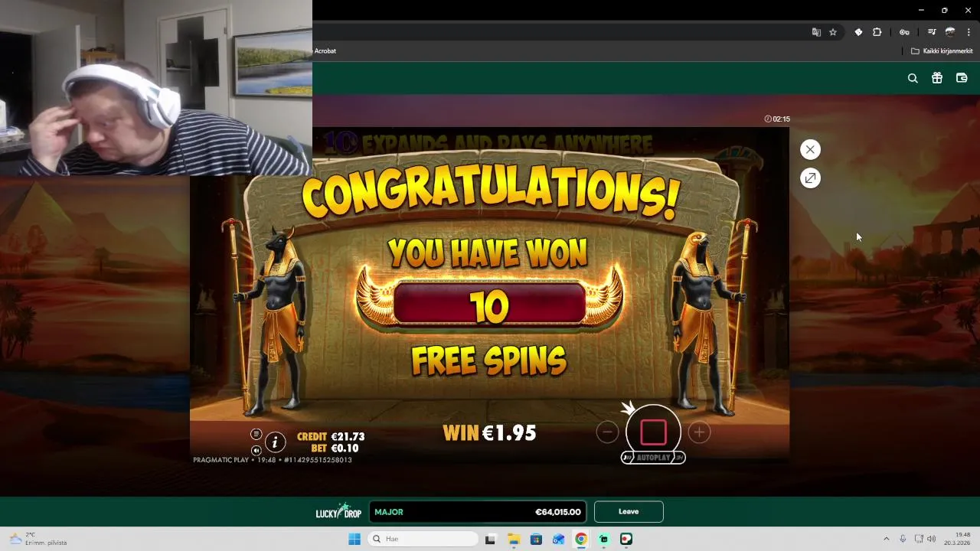980x551 pixels.
Task: Stop the spin with the square button
Action: (653, 432)
